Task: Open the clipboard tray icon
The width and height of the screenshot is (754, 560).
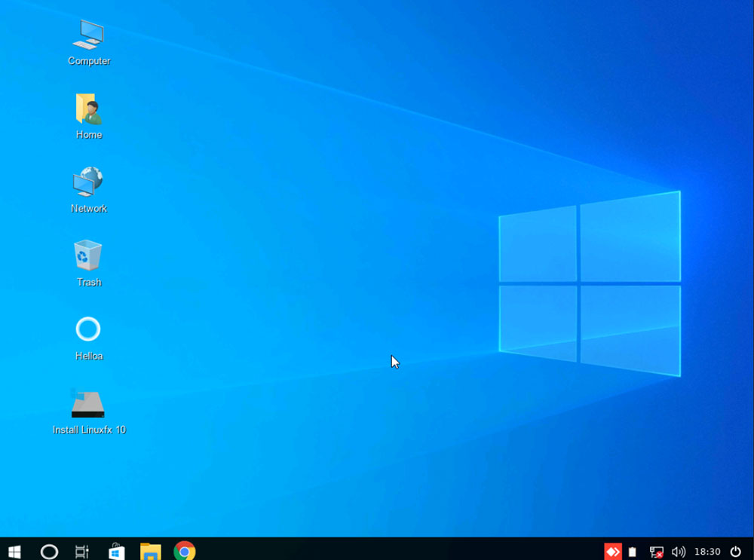Action: [633, 552]
